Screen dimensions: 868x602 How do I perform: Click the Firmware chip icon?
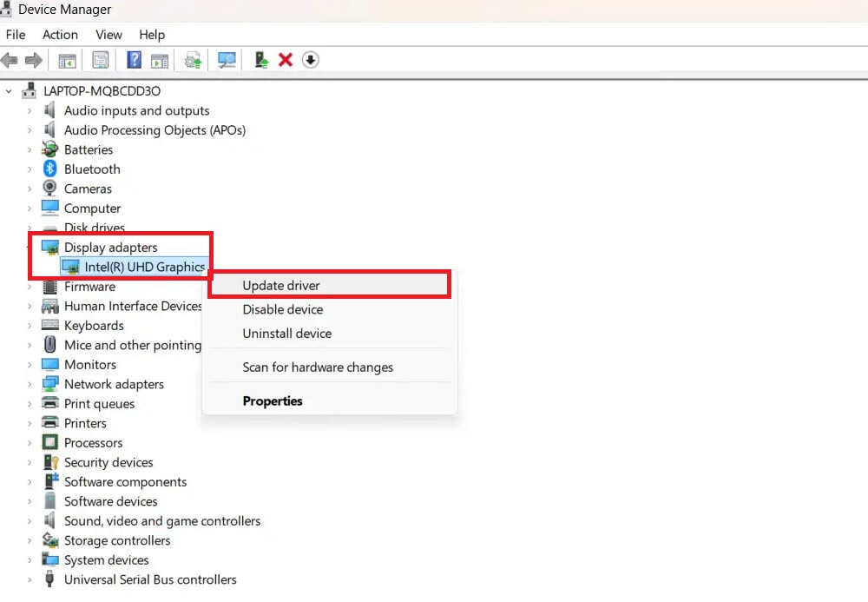point(49,287)
